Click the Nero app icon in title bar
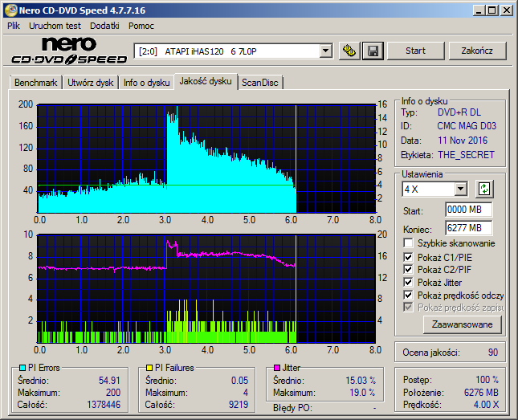The image size is (518, 420). coord(11,10)
